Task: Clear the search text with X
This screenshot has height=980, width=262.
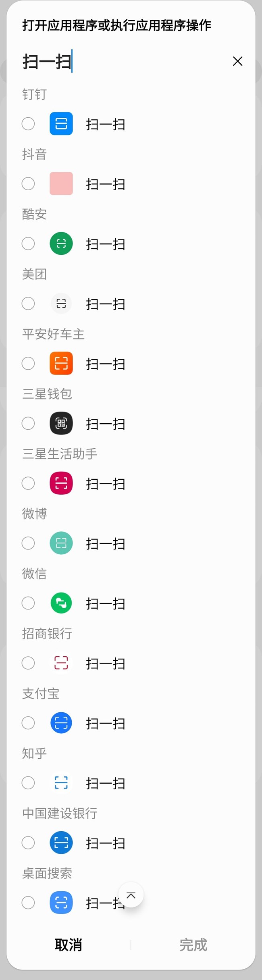Action: click(x=238, y=61)
